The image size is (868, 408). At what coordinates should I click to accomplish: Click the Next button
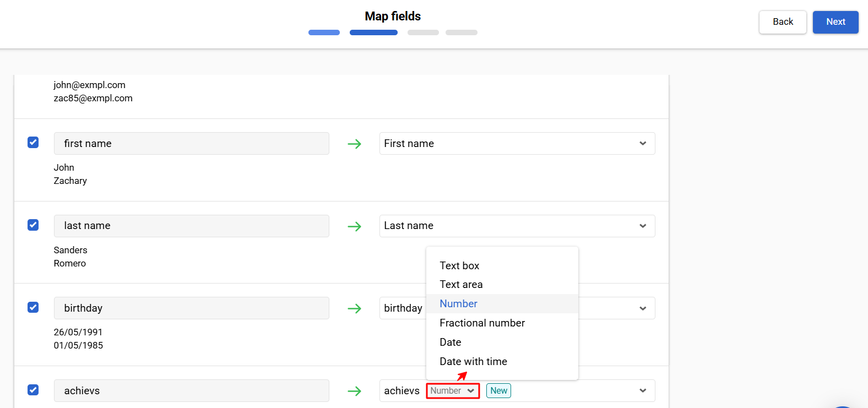coord(836,22)
